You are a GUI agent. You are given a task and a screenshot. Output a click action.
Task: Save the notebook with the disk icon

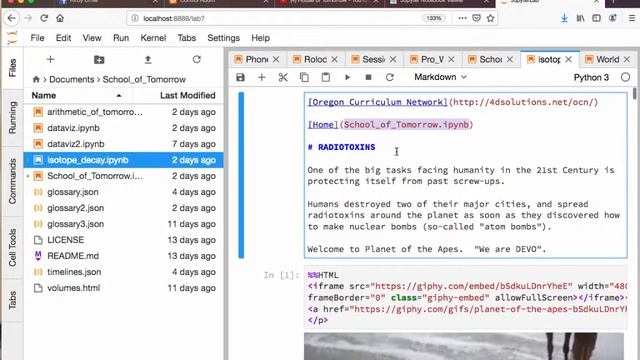pyautogui.click(x=240, y=77)
